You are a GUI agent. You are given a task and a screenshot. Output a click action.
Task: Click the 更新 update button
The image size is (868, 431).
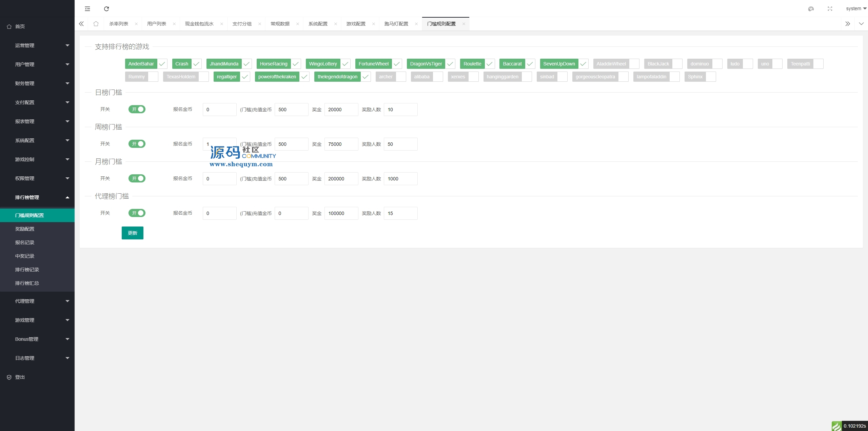point(132,233)
